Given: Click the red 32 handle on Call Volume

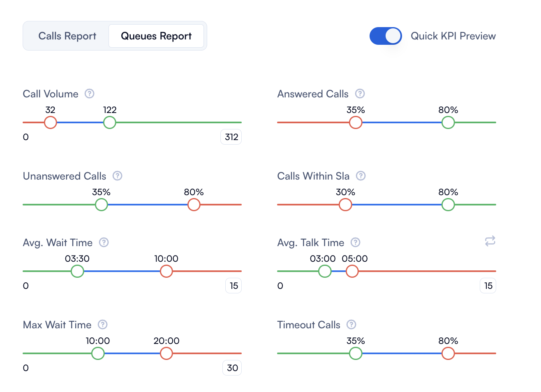Looking at the screenshot, I should pyautogui.click(x=51, y=122).
